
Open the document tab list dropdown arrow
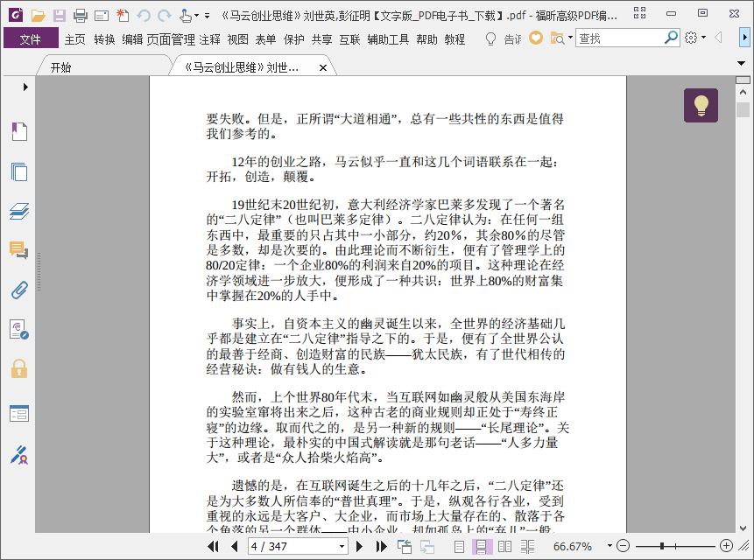(741, 63)
